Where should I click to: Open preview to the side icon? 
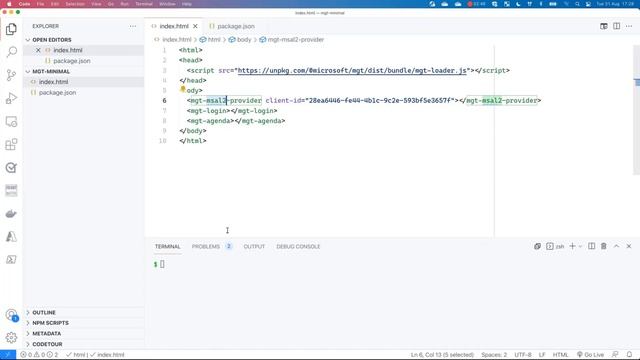tap(604, 26)
